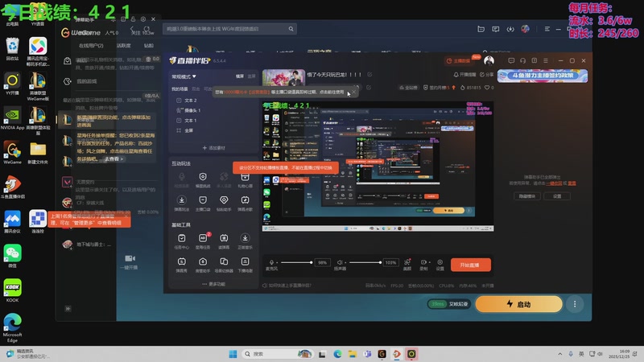Click the speaker 103% volume value box

tap(390, 263)
